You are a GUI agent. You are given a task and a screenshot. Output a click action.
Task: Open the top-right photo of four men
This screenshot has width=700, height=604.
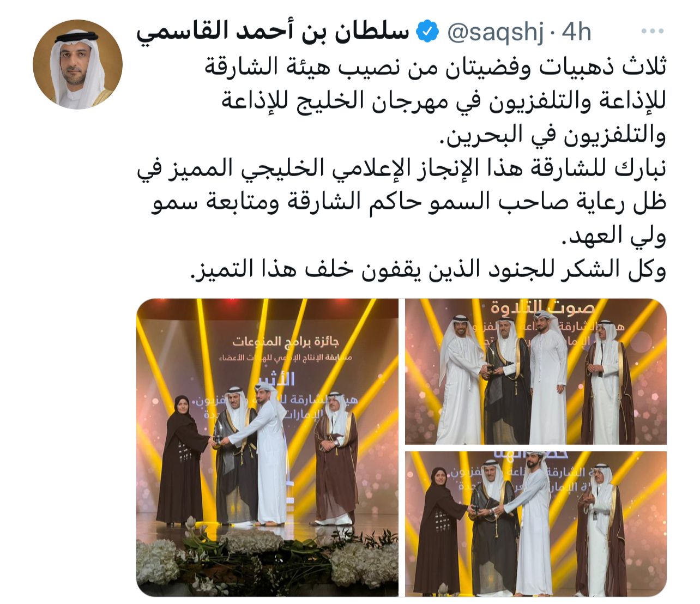point(536,372)
